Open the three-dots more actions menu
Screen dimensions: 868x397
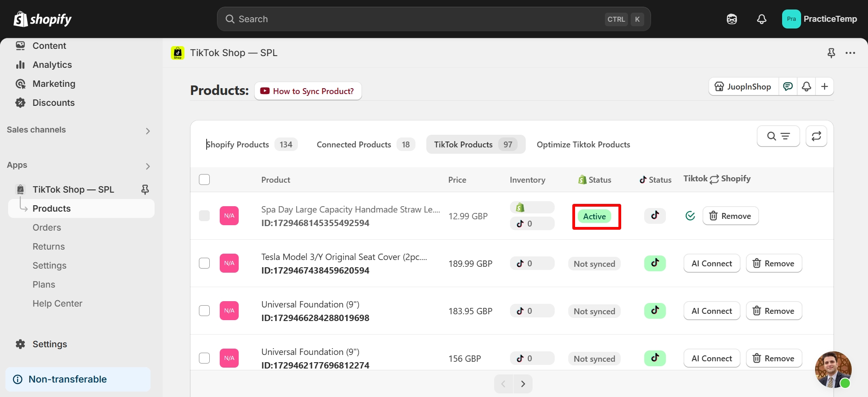coord(850,53)
